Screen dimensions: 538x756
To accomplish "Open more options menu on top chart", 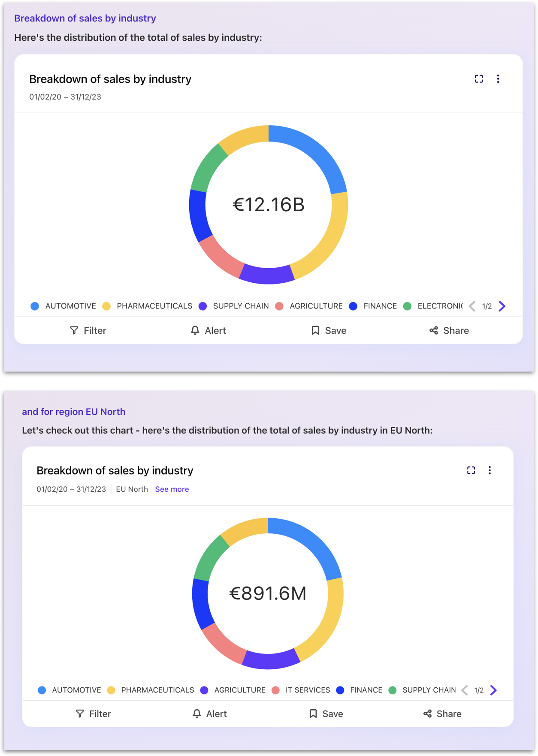I will (498, 79).
